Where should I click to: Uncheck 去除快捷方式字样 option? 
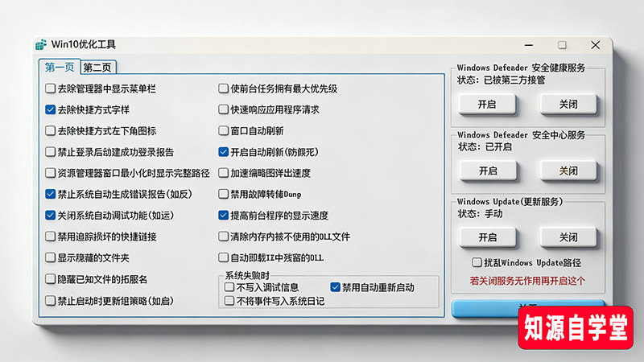coord(51,109)
